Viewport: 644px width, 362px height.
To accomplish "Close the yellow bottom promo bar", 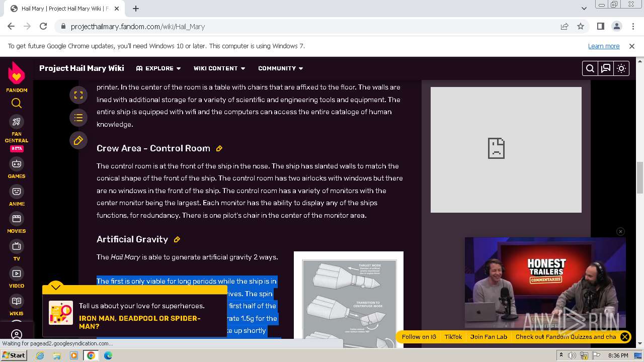I will [624, 337].
